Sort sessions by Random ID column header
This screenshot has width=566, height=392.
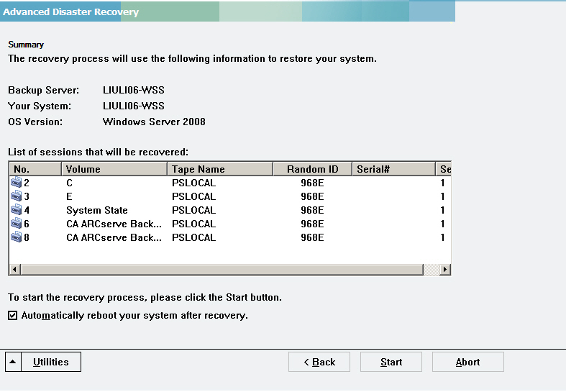pyautogui.click(x=313, y=169)
